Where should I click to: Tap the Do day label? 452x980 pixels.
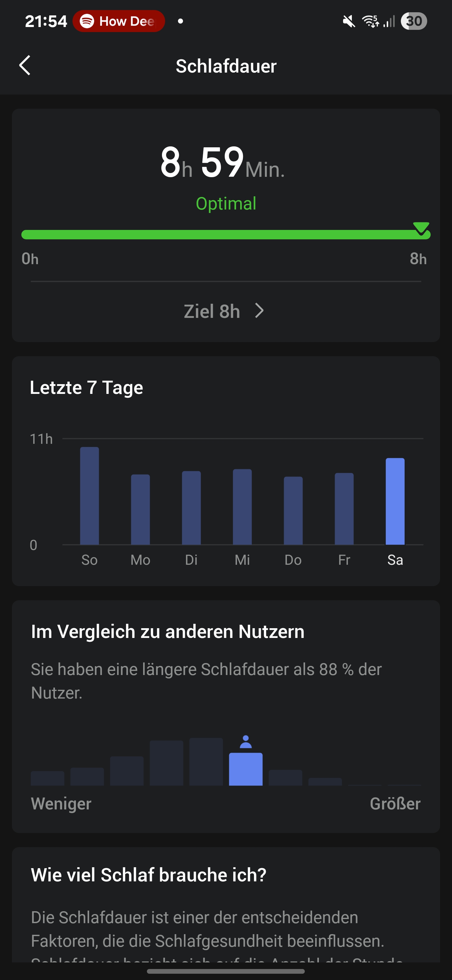(293, 560)
